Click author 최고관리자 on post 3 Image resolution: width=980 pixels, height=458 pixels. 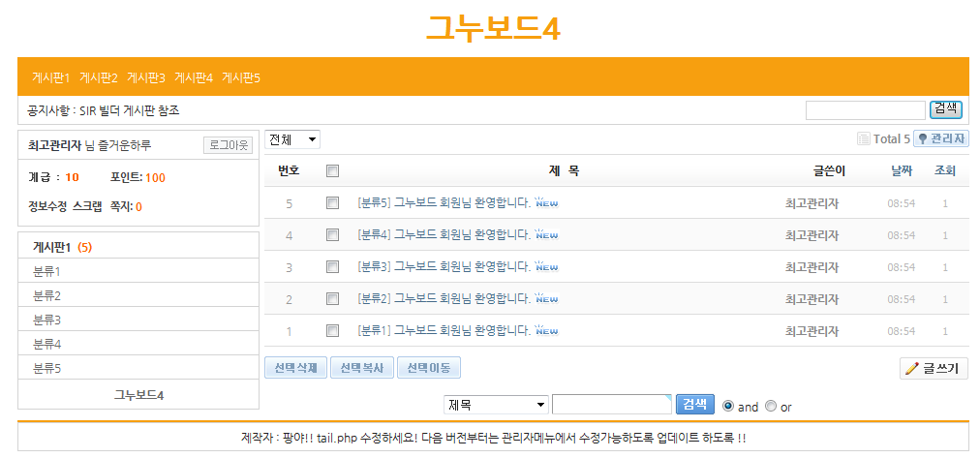[812, 267]
